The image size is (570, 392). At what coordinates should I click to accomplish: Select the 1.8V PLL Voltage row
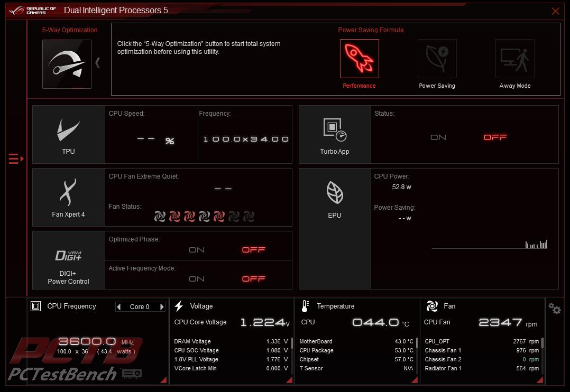coord(231,359)
